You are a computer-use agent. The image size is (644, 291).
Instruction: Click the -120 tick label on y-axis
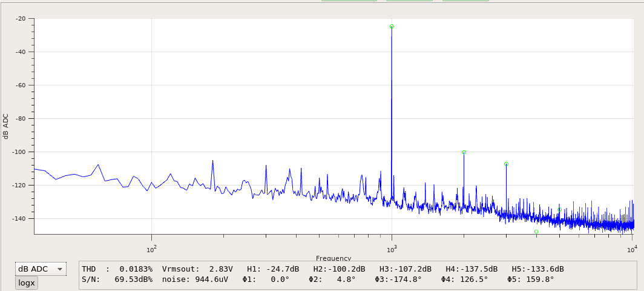19,186
